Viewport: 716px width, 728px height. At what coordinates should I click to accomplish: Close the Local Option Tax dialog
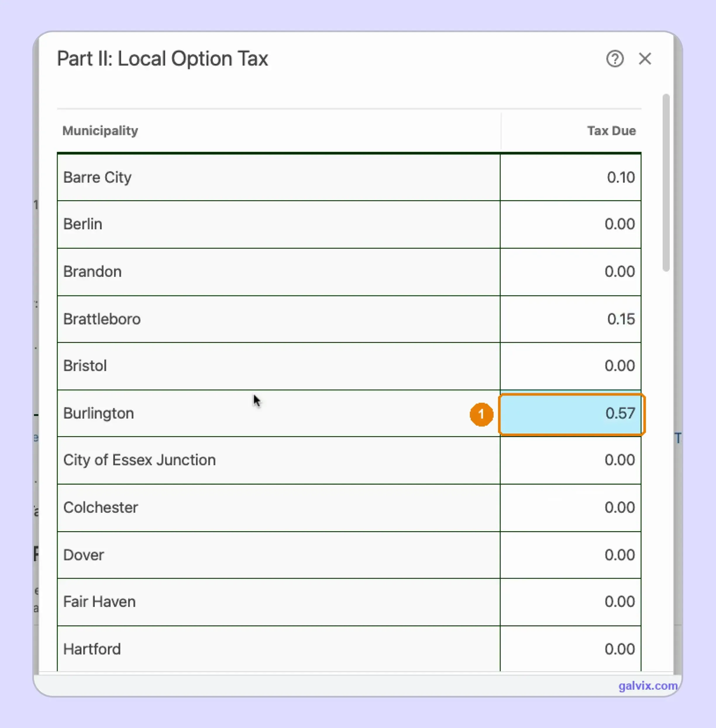645,59
